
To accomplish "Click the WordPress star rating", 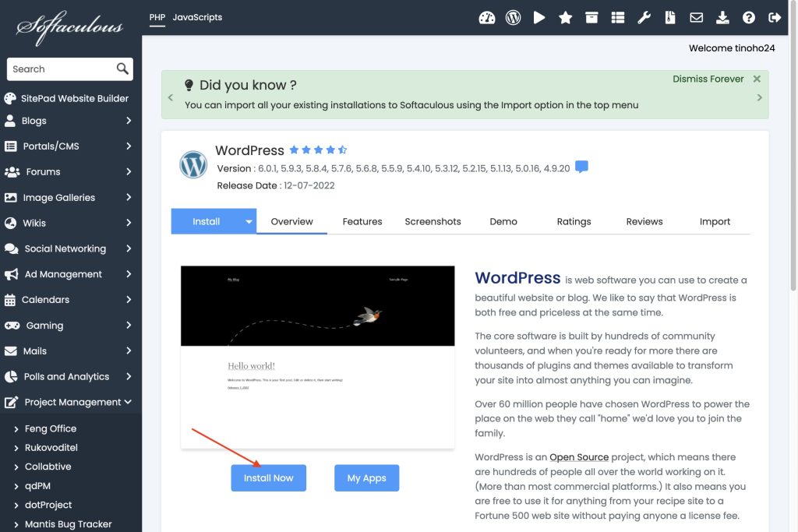I will point(318,150).
